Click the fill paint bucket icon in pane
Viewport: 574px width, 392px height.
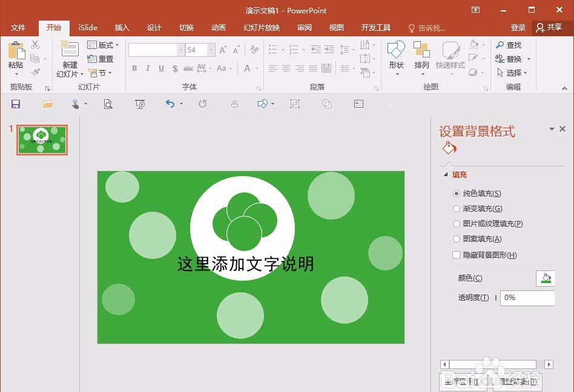coord(449,148)
